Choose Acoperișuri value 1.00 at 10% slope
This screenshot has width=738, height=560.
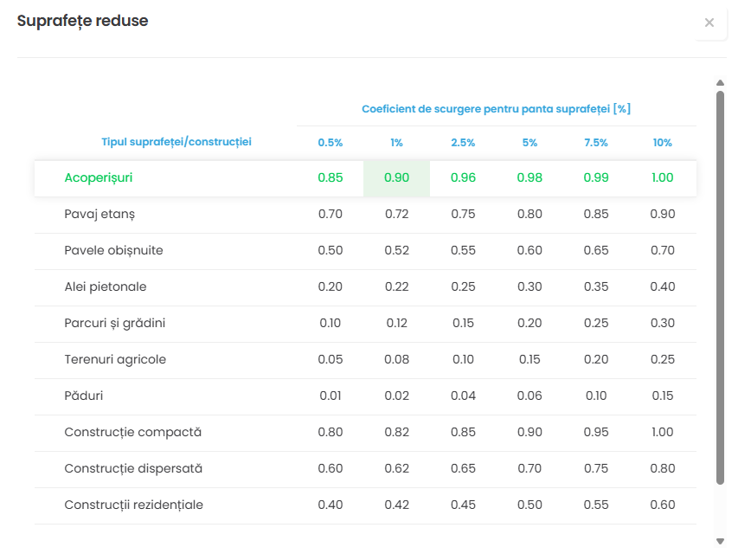point(662,177)
